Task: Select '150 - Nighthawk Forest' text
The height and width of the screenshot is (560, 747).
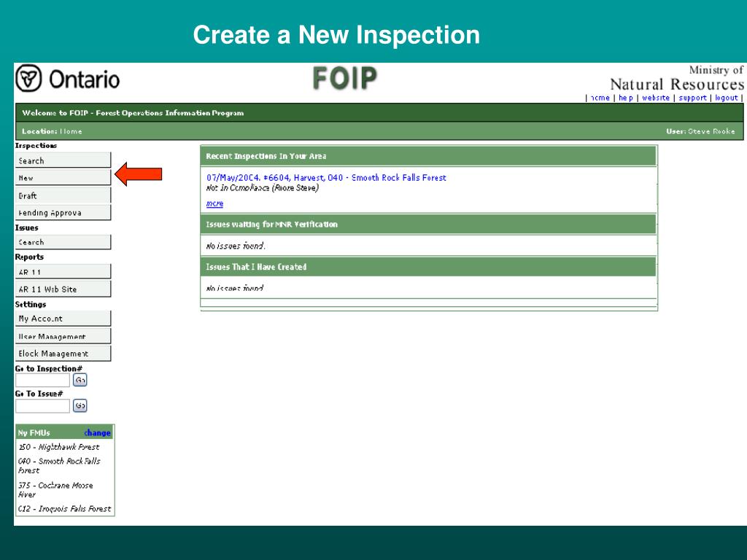Action: click(x=59, y=447)
